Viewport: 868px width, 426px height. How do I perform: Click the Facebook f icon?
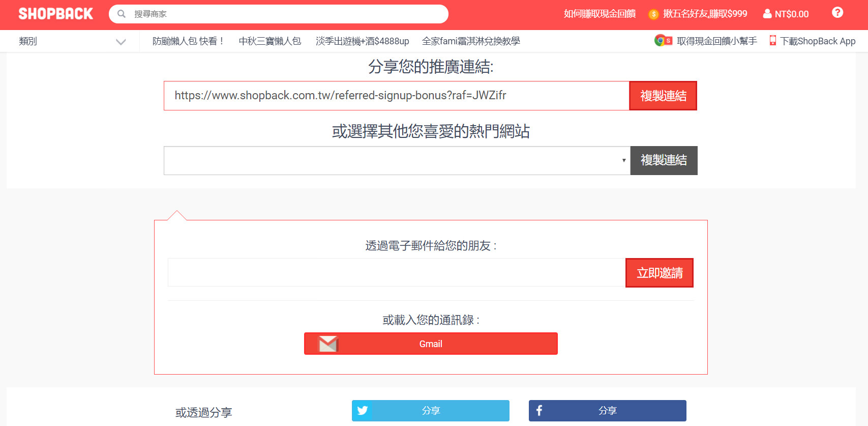click(x=539, y=410)
